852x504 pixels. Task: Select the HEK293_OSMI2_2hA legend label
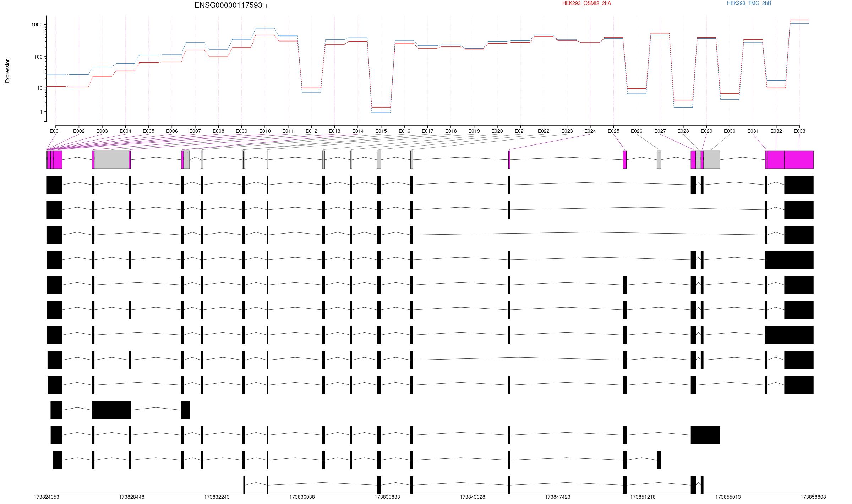point(586,3)
